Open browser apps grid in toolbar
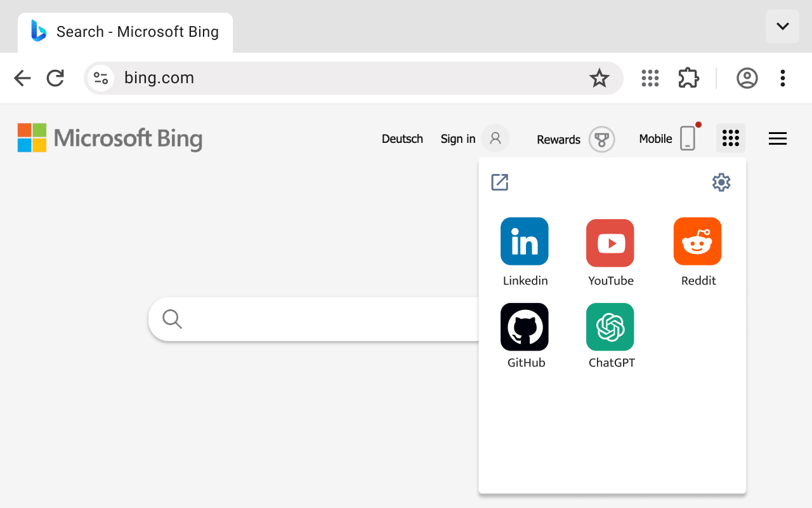This screenshot has width=812, height=508. [650, 78]
